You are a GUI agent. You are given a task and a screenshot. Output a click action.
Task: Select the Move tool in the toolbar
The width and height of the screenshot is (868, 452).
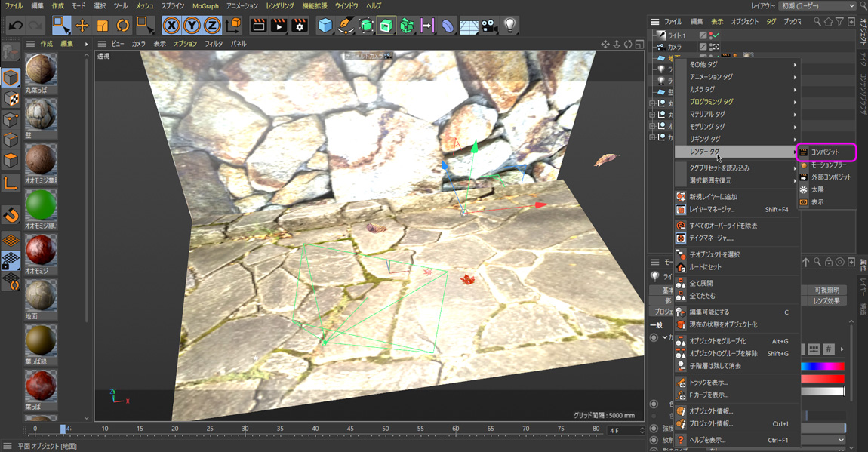(x=82, y=26)
